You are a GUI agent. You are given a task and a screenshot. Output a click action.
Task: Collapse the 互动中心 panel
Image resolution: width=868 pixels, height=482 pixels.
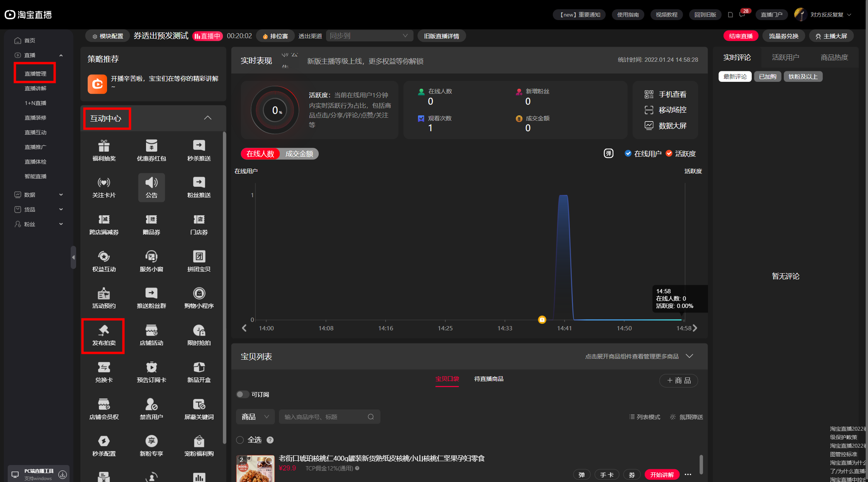tap(208, 118)
